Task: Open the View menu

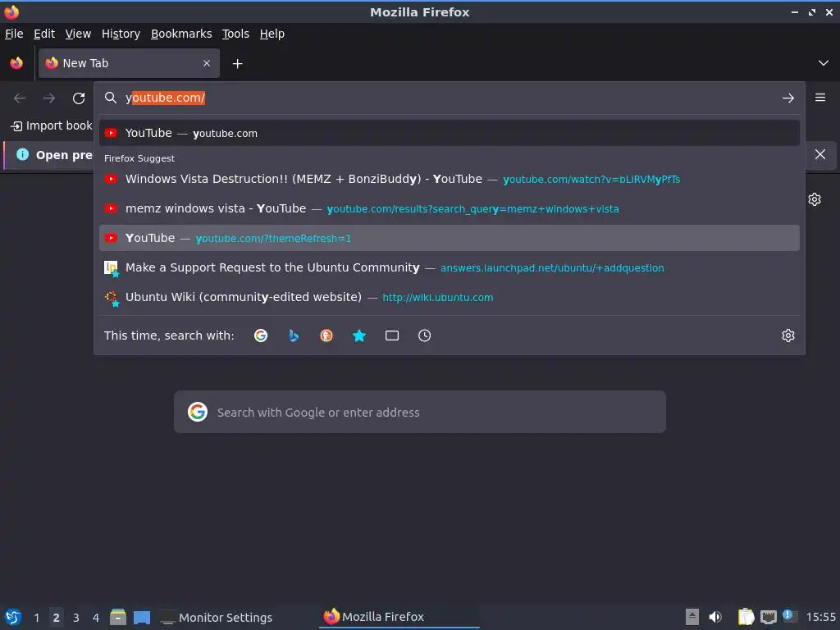Action: tap(78, 34)
